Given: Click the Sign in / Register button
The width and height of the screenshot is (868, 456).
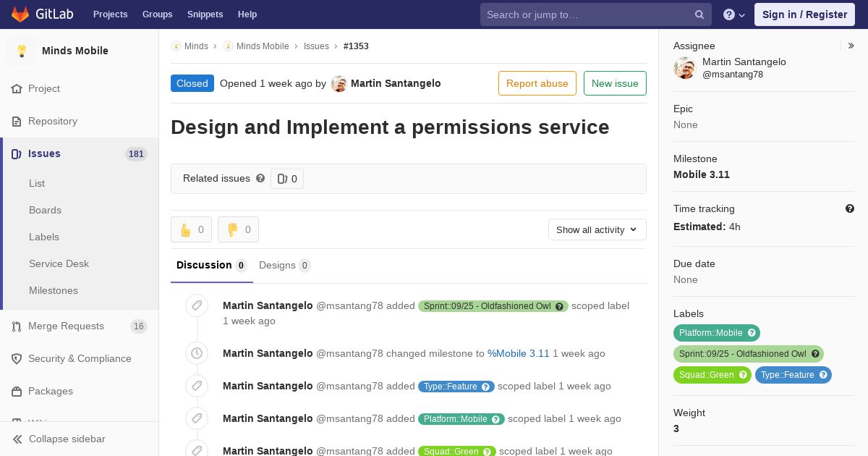Looking at the screenshot, I should pyautogui.click(x=804, y=14).
